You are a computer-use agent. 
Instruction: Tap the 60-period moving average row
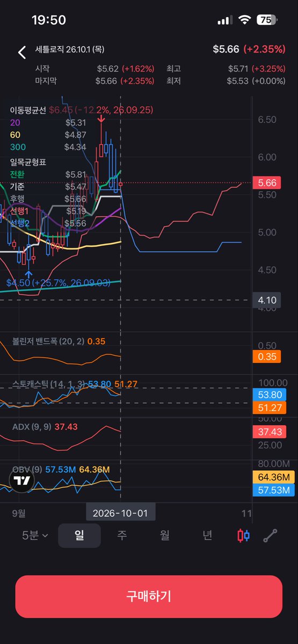[47, 135]
